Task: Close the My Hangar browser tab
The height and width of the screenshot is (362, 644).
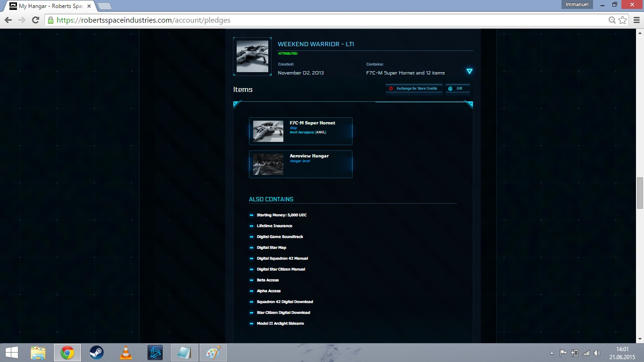Action: (x=89, y=6)
